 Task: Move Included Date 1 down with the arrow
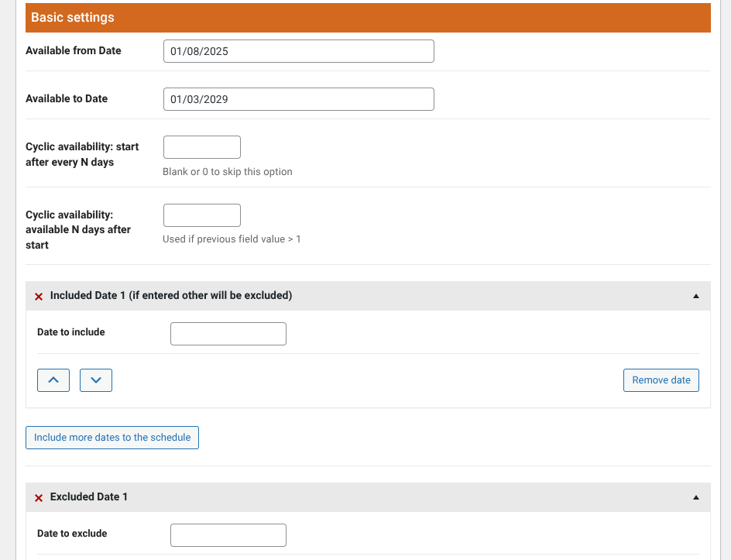96,380
